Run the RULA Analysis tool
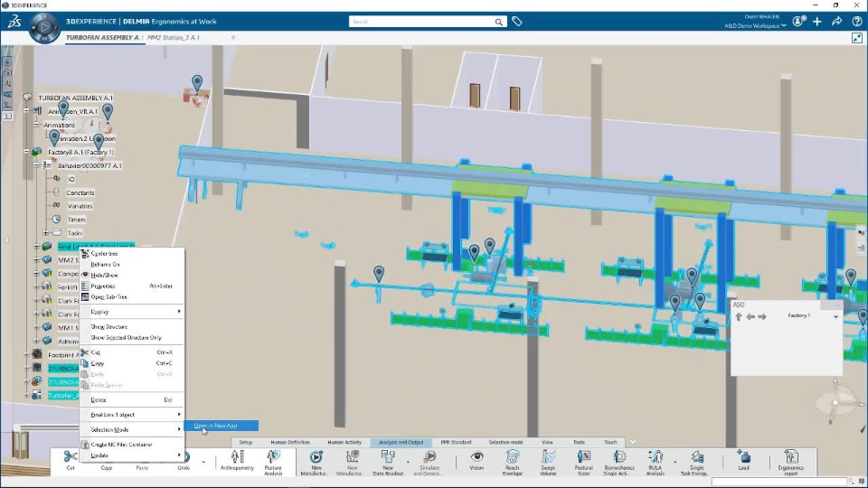The height and width of the screenshot is (488, 868). click(656, 462)
